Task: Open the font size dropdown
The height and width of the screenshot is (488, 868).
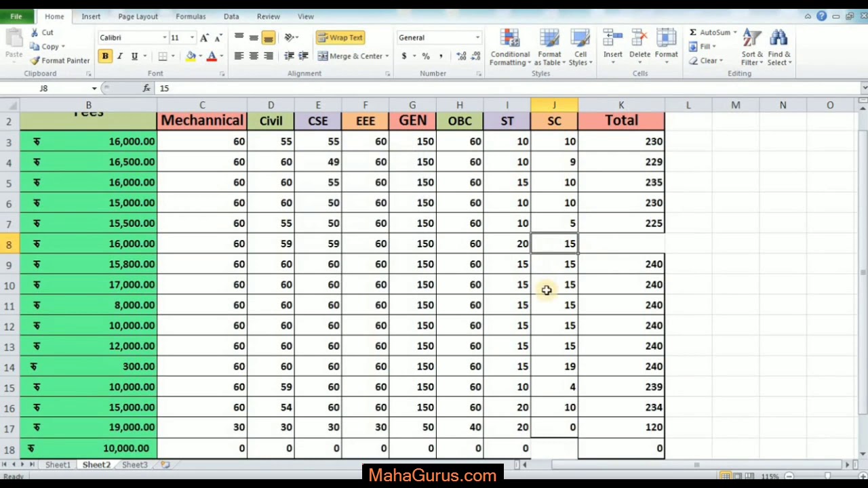Action: (192, 38)
